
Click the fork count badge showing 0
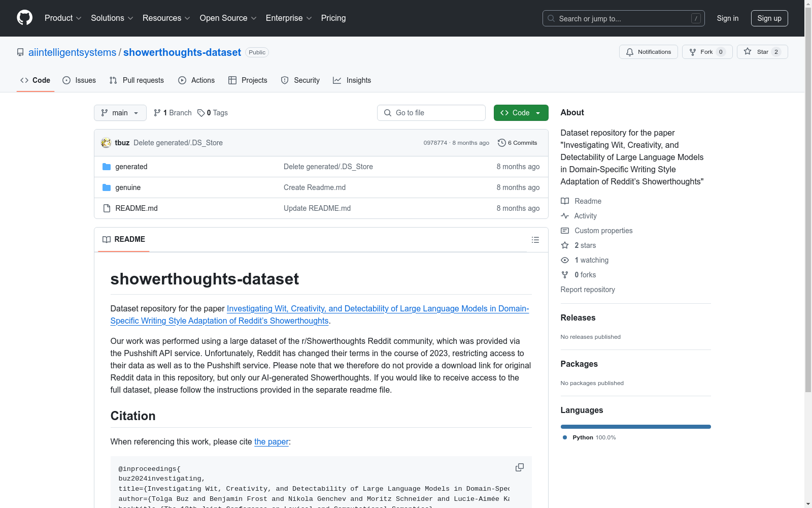(x=721, y=52)
